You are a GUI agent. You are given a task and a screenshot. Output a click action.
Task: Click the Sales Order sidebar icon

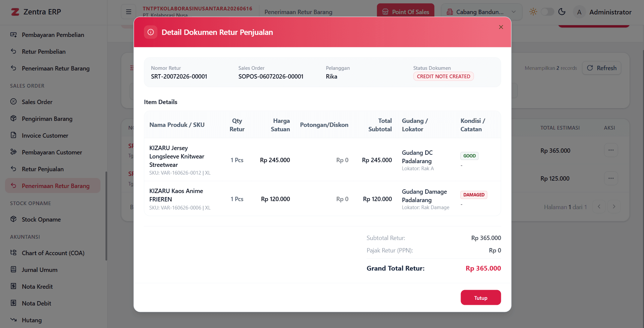point(13,102)
